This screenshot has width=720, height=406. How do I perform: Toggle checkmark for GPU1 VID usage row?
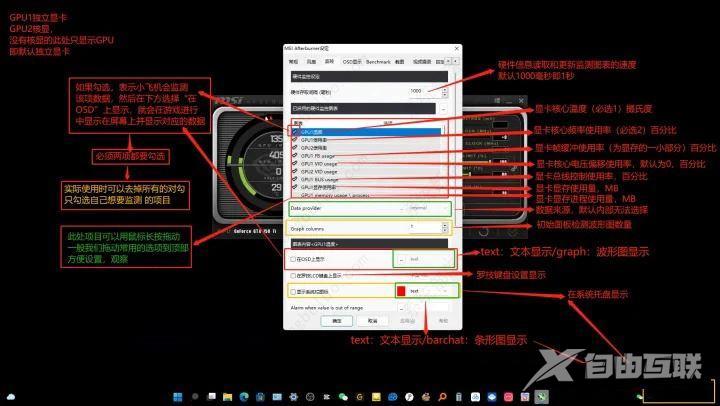coord(295,164)
